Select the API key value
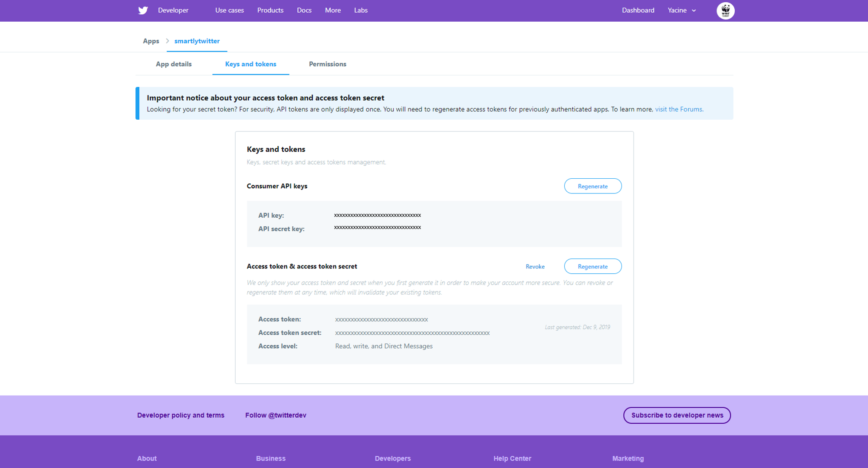The height and width of the screenshot is (468, 868). coord(378,215)
